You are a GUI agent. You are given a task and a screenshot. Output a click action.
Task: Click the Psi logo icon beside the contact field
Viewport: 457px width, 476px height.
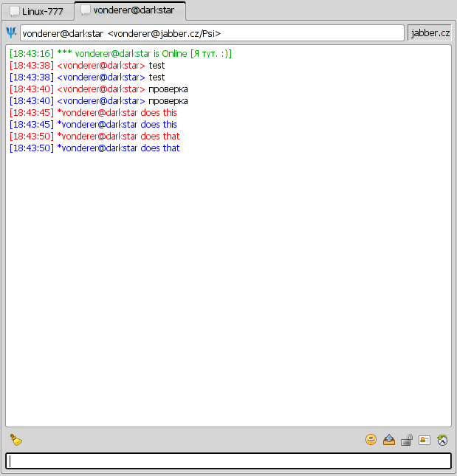[11, 33]
